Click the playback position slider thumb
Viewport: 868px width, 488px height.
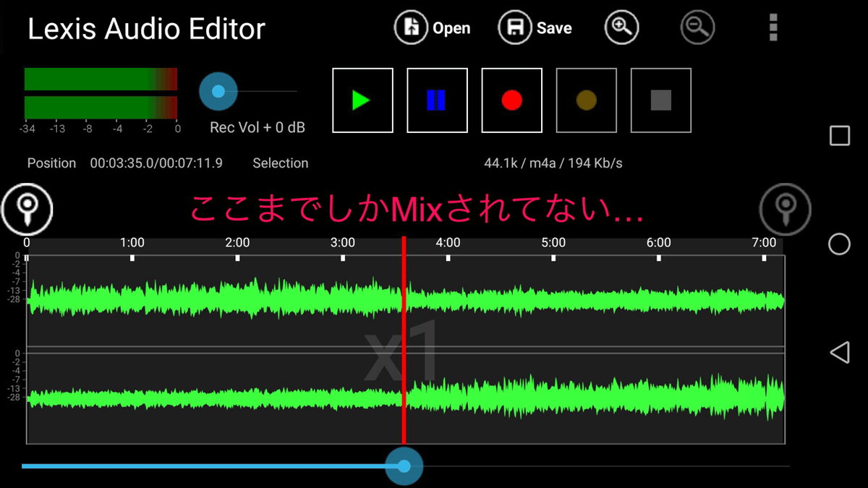(x=404, y=466)
